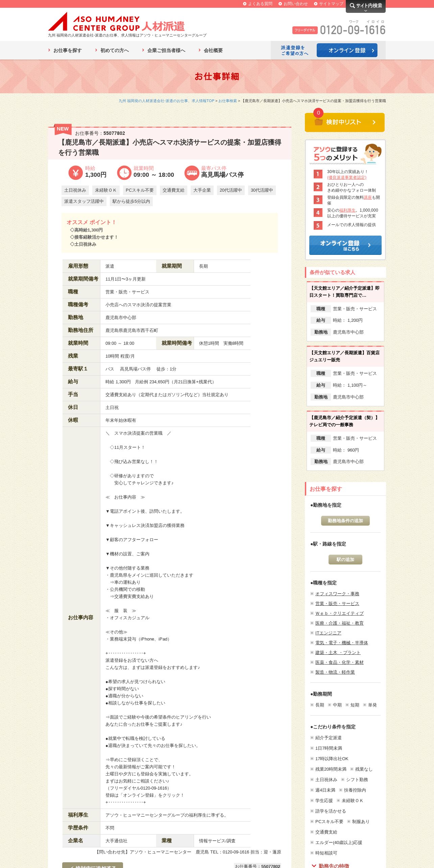Viewport: 434px width, 868px height.
Task: Select 医療・介護・福祉・教育 job type
Action: (339, 623)
